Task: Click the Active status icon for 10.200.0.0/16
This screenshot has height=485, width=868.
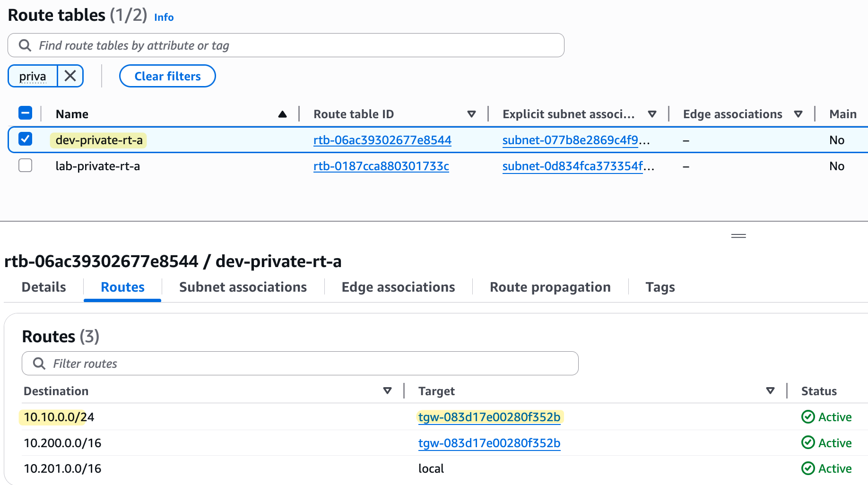Action: [x=808, y=443]
